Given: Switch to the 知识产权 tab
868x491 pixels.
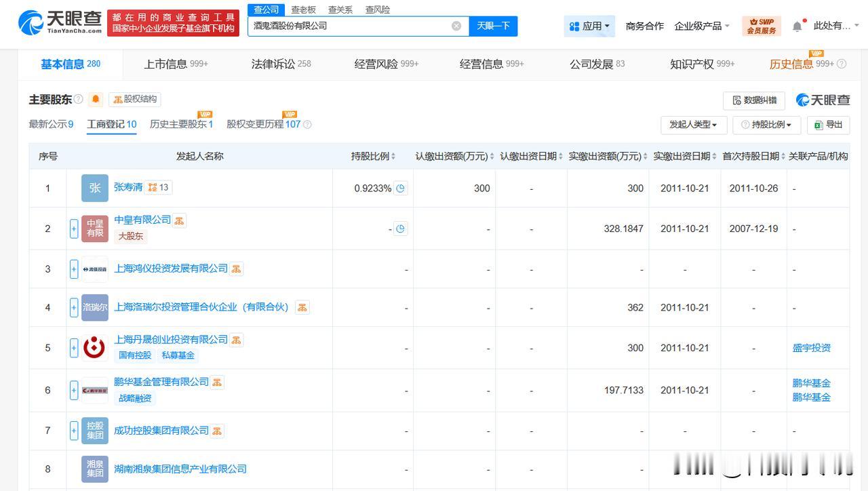Looking at the screenshot, I should 702,64.
